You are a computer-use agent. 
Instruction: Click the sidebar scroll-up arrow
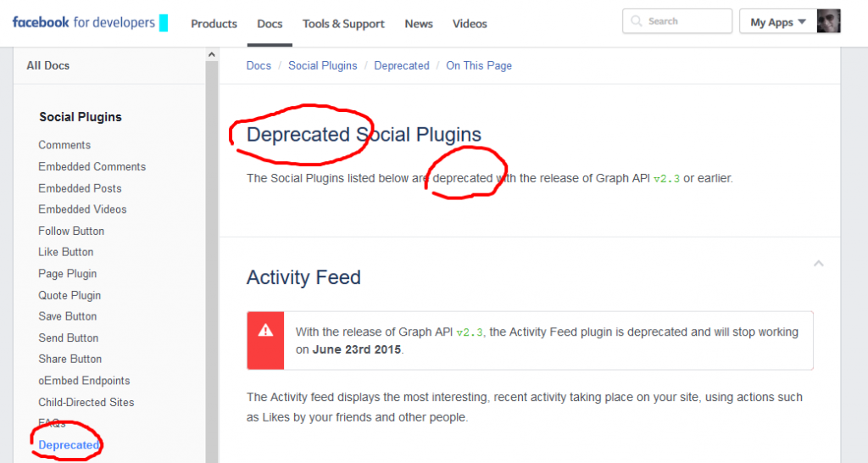click(211, 54)
